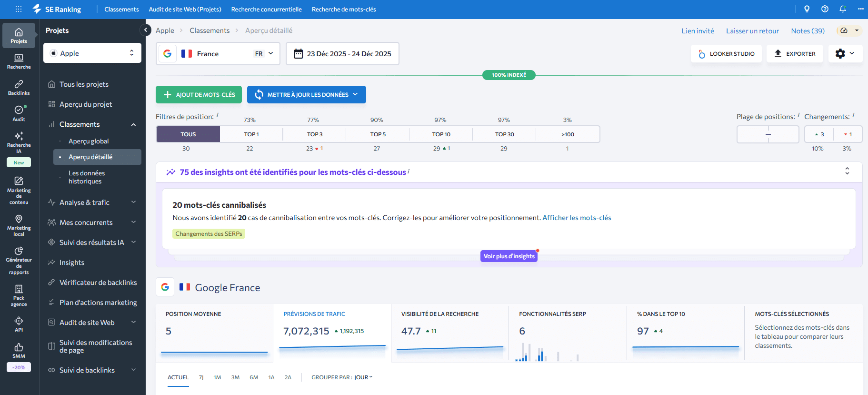Open Pack agence sidebar section
This screenshot has width=868, height=395.
pos(19,295)
